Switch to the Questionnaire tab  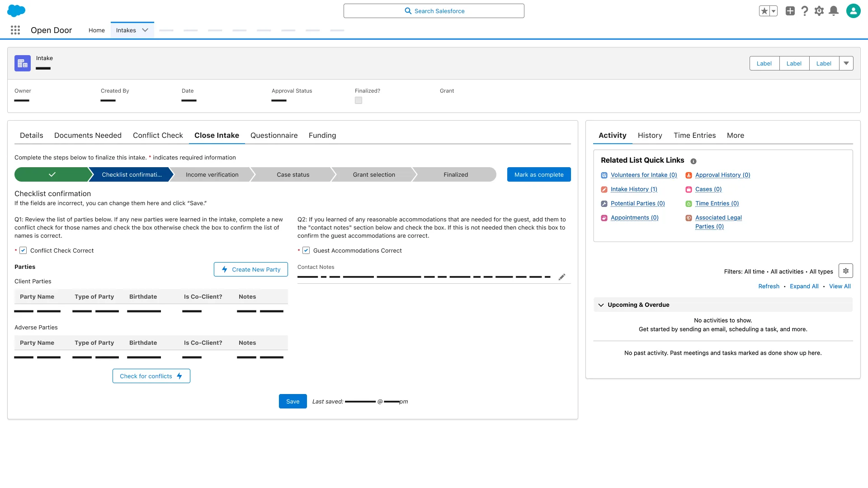point(274,135)
